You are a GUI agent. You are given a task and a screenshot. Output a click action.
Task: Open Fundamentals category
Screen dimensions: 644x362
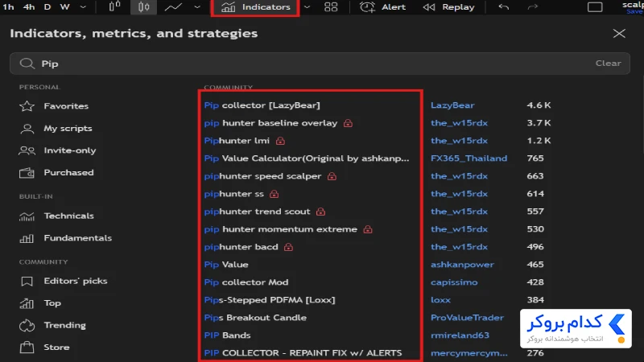(x=66, y=238)
